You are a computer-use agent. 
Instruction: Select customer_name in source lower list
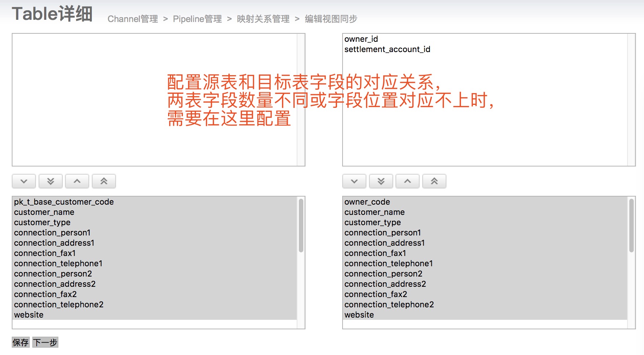155,212
